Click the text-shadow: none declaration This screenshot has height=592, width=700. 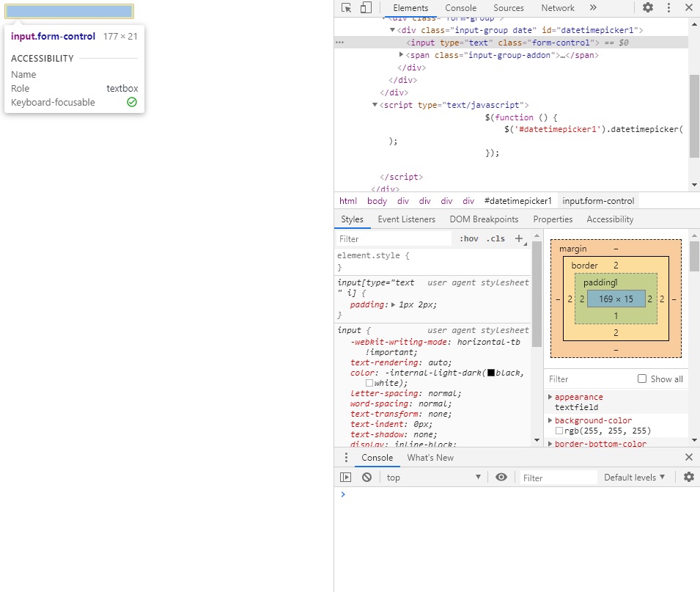tap(394, 434)
